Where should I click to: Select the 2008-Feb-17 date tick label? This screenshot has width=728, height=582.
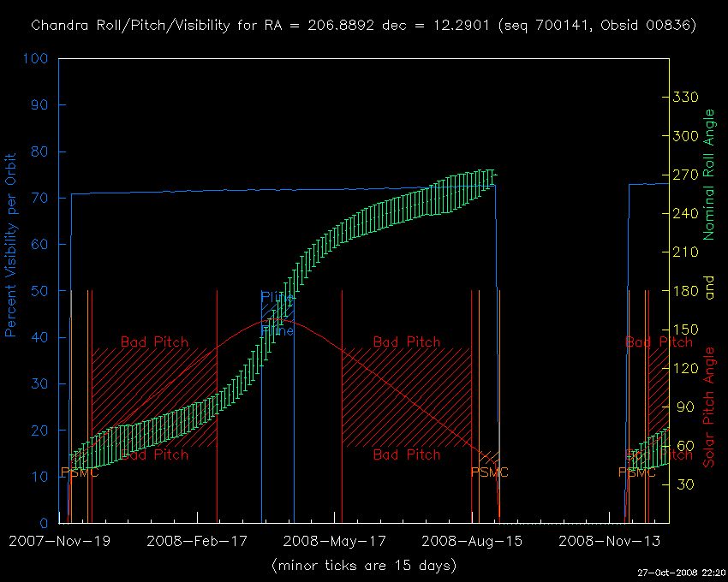[x=197, y=541]
